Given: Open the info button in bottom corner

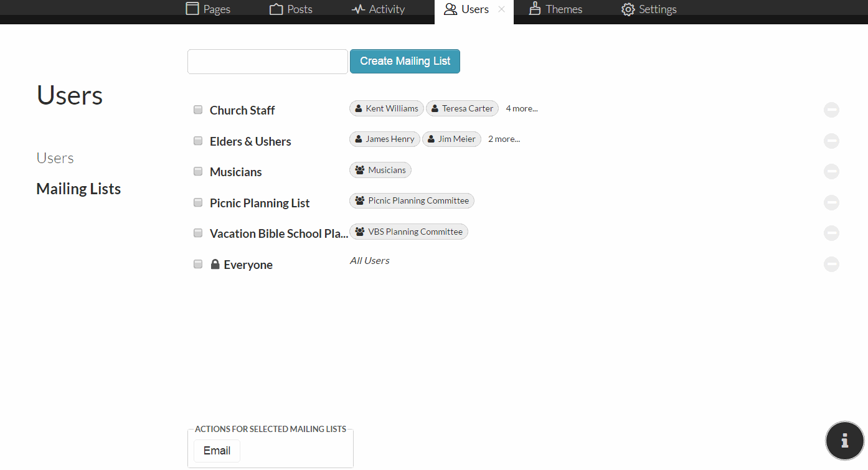Looking at the screenshot, I should click(x=844, y=440).
